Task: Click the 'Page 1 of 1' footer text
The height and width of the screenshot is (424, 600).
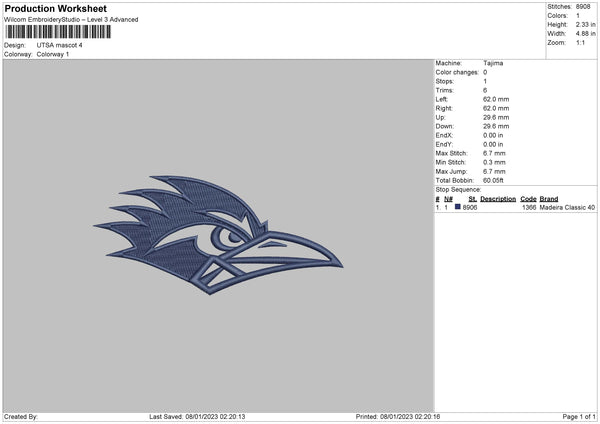Action: 579,417
